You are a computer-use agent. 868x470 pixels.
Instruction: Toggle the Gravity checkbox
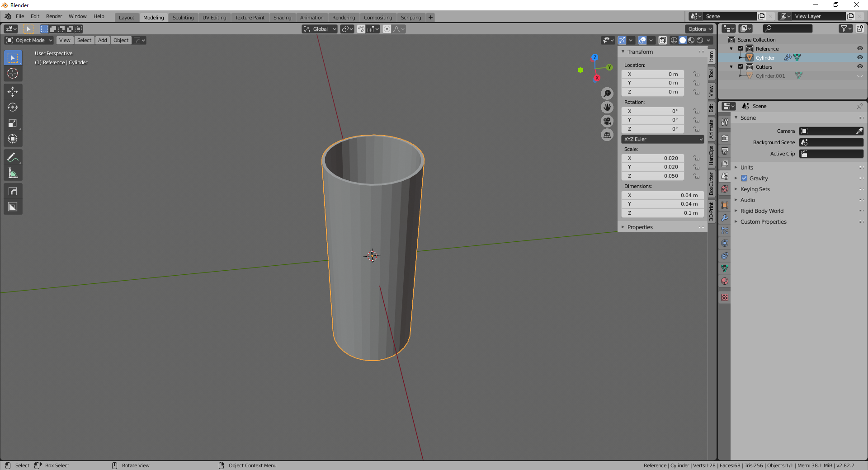click(744, 179)
